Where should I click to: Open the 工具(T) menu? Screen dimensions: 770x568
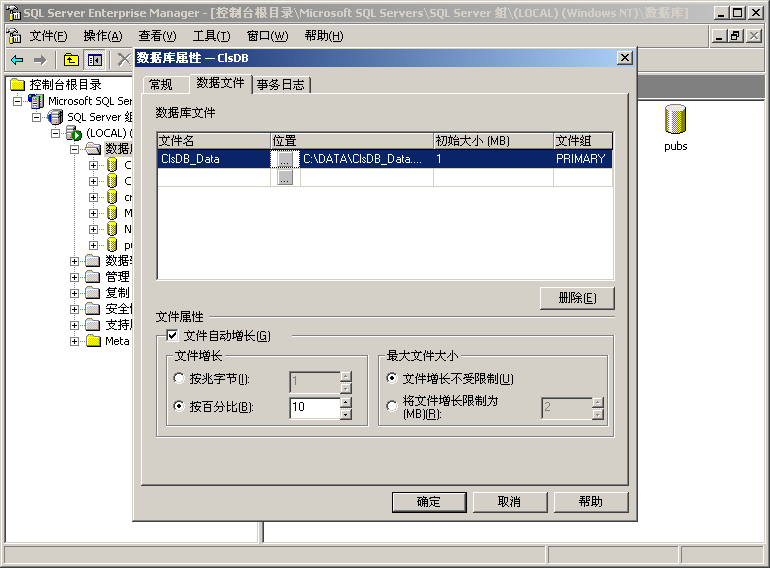tap(211, 36)
